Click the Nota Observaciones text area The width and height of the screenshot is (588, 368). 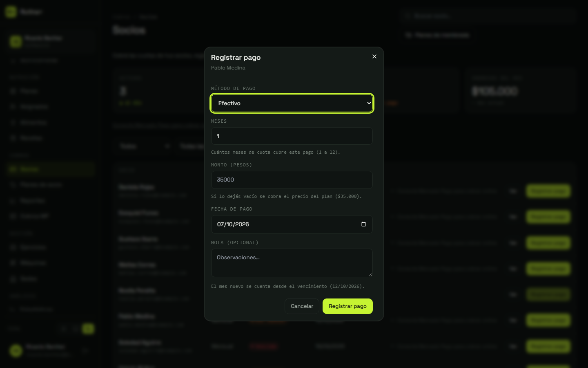(292, 263)
